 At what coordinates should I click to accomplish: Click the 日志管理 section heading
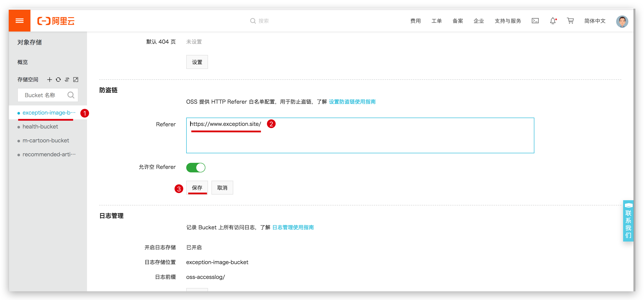[x=111, y=216]
